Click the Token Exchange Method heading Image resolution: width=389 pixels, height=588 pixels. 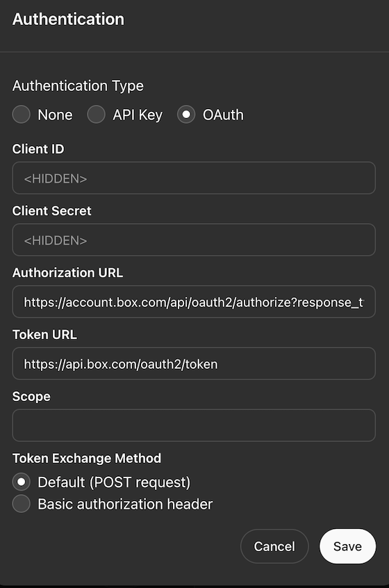[87, 458]
